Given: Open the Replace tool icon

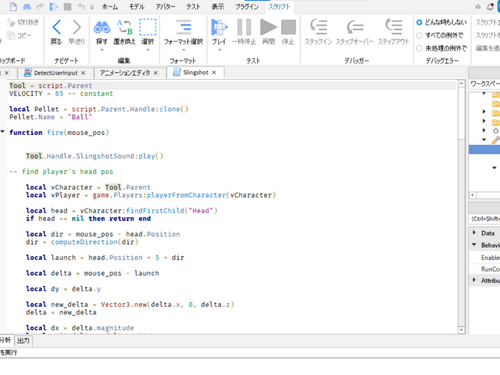Looking at the screenshot, I should tap(124, 28).
